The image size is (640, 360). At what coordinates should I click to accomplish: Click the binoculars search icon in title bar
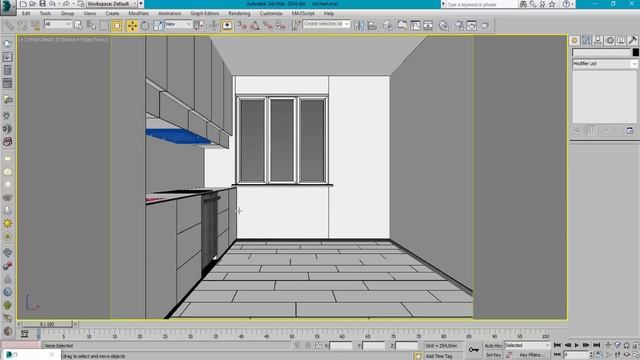523,4
